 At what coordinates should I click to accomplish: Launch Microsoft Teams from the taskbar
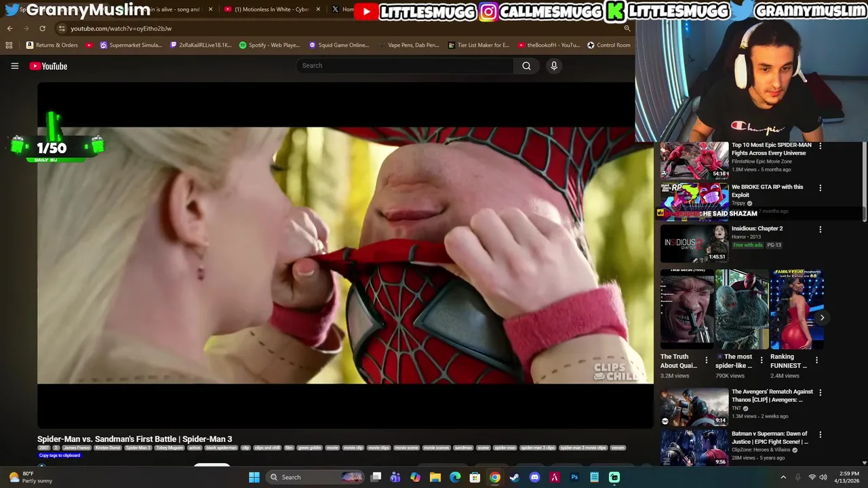[x=395, y=477]
